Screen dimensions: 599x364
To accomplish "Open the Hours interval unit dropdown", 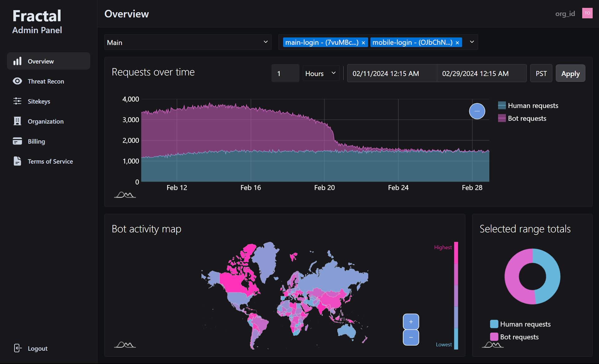I will tap(321, 73).
